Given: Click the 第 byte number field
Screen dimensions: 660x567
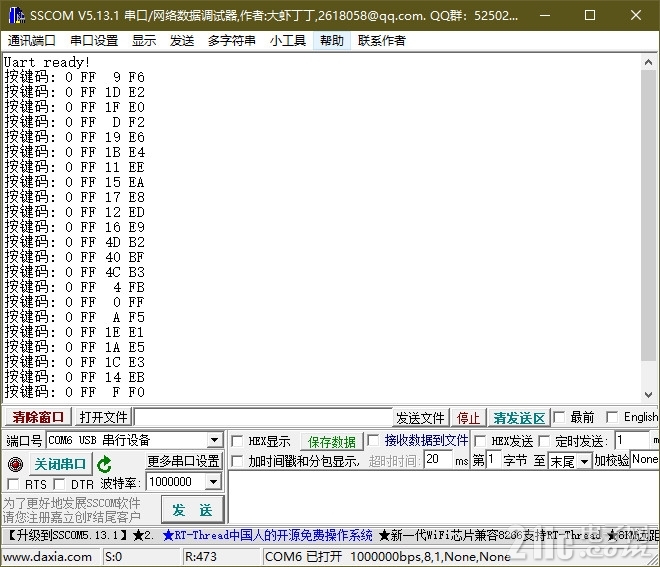Looking at the screenshot, I should point(493,459).
